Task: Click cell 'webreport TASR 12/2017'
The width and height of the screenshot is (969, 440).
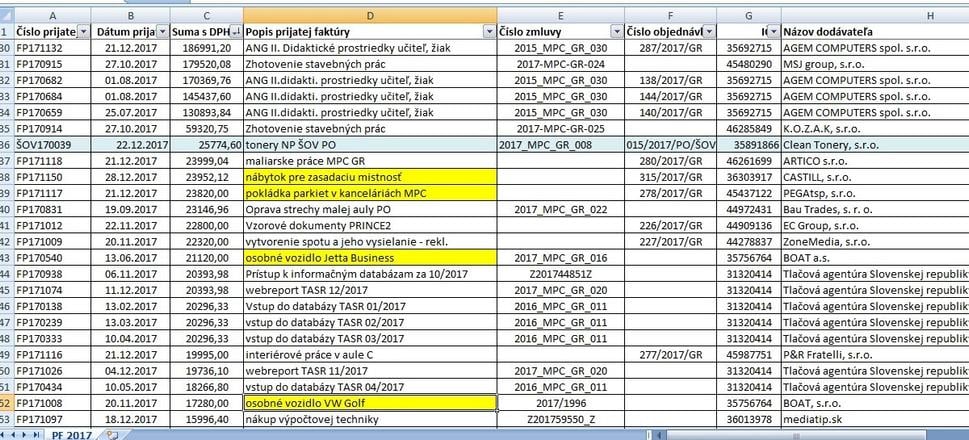Action: click(x=370, y=290)
